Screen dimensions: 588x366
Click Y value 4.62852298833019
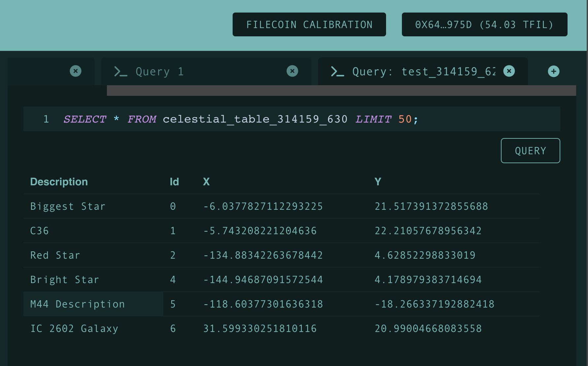[425, 255]
